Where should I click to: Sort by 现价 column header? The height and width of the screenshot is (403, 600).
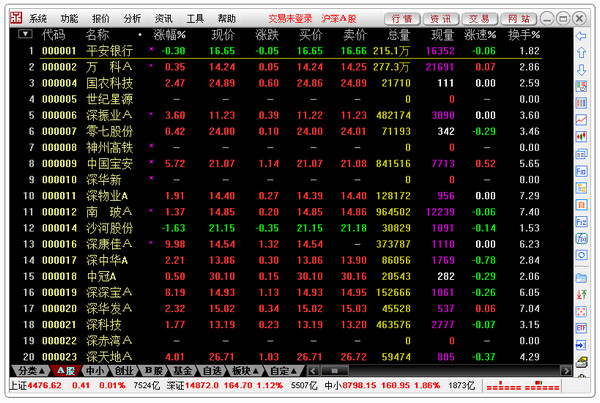coord(223,35)
